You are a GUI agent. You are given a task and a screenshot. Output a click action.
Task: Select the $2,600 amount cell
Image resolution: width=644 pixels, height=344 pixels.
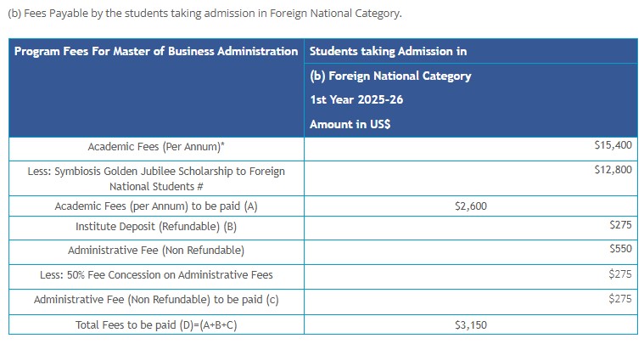471,206
